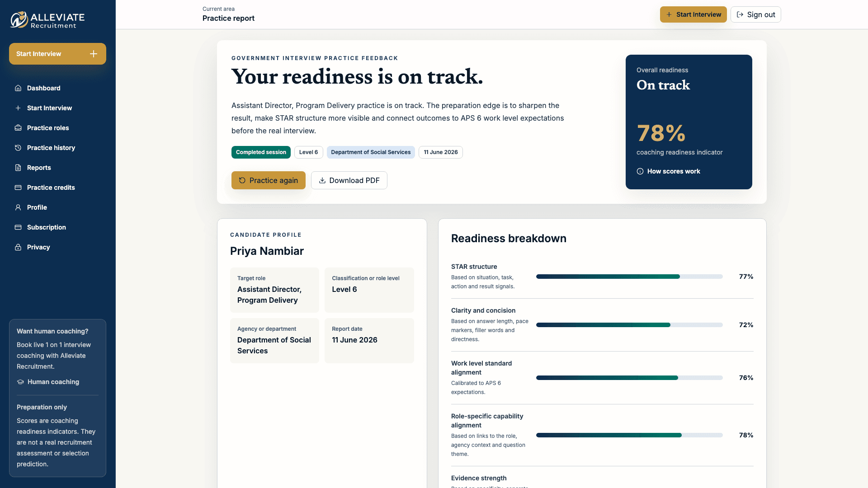Click the Agency or department card

[274, 341]
